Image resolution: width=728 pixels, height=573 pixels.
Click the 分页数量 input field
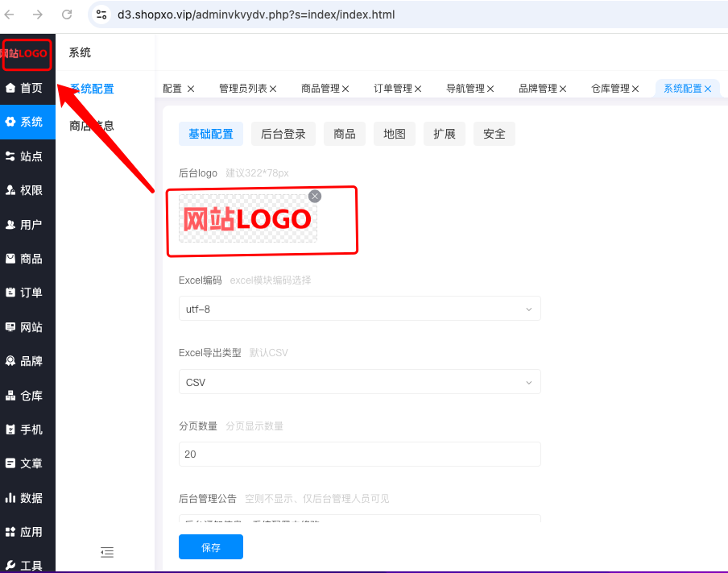tap(360, 454)
